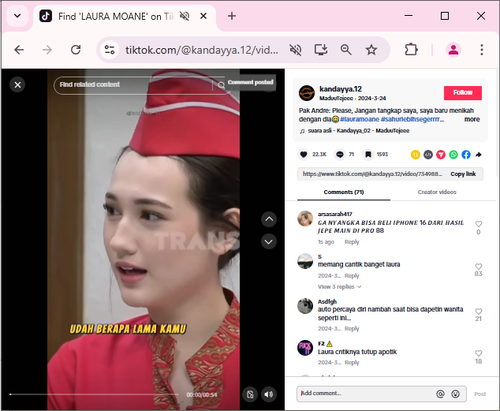Screen dimensions: 500x411
Task: Open the tab search dropdown arrow
Action: 17,16
